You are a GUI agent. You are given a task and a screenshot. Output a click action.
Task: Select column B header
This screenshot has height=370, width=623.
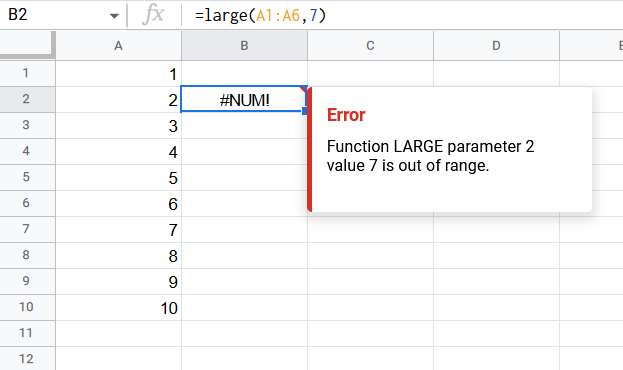[x=244, y=46]
